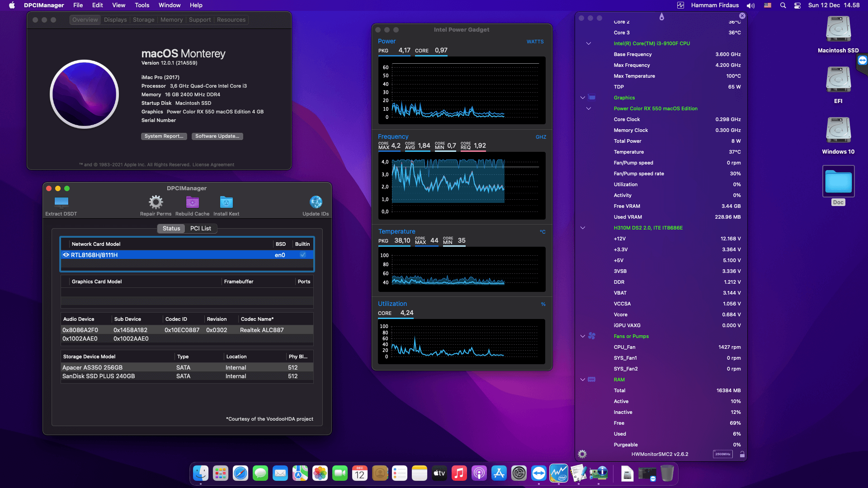Click the License Agreement link
The width and height of the screenshot is (868, 488).
213,165
